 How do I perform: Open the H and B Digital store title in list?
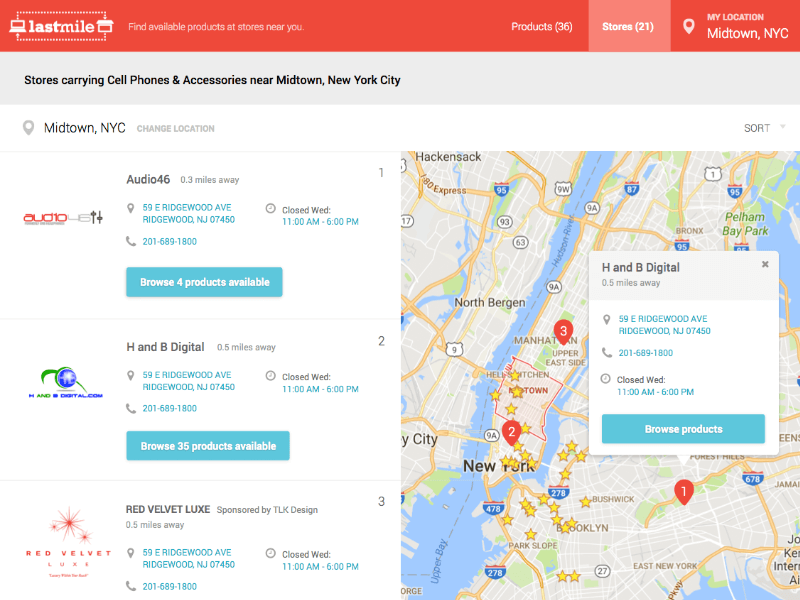pyautogui.click(x=165, y=347)
